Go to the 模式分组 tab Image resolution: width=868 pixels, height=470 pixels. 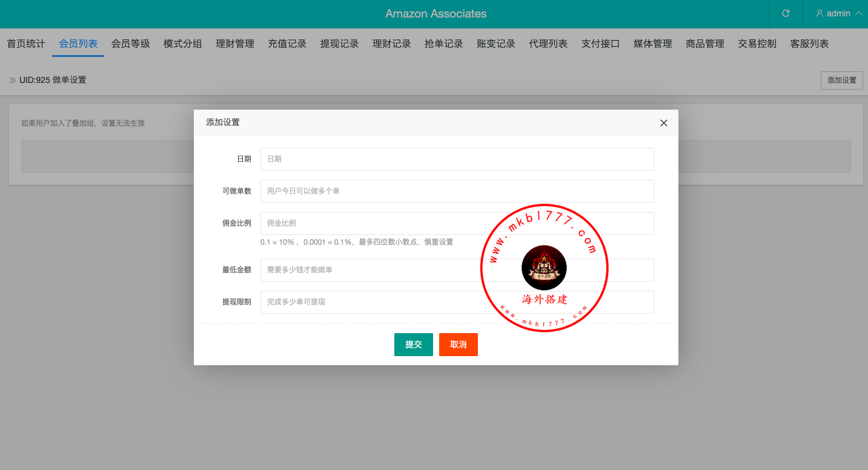click(x=183, y=44)
